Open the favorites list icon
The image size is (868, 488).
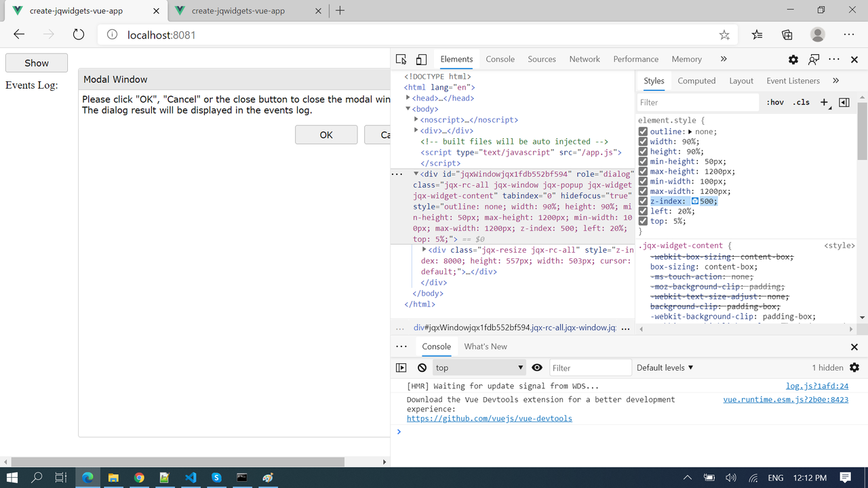757,35
